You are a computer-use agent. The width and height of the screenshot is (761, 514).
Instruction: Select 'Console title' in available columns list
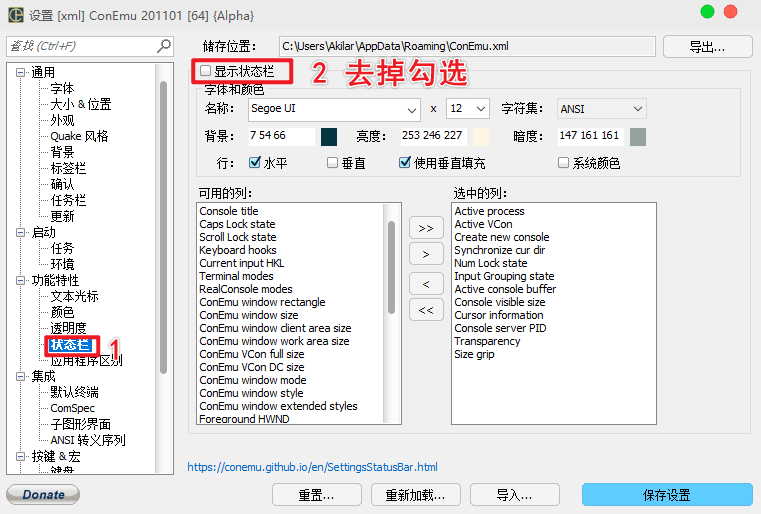tap(229, 211)
